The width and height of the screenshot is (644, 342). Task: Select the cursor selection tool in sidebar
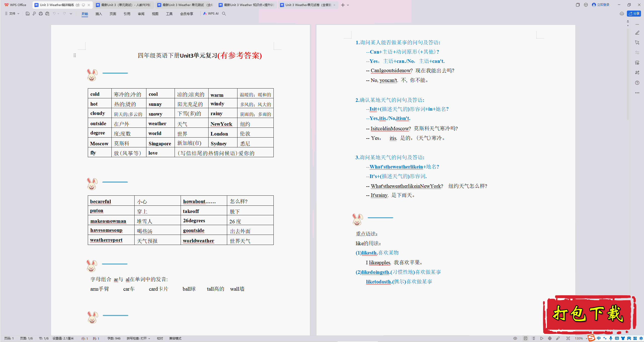point(637,42)
